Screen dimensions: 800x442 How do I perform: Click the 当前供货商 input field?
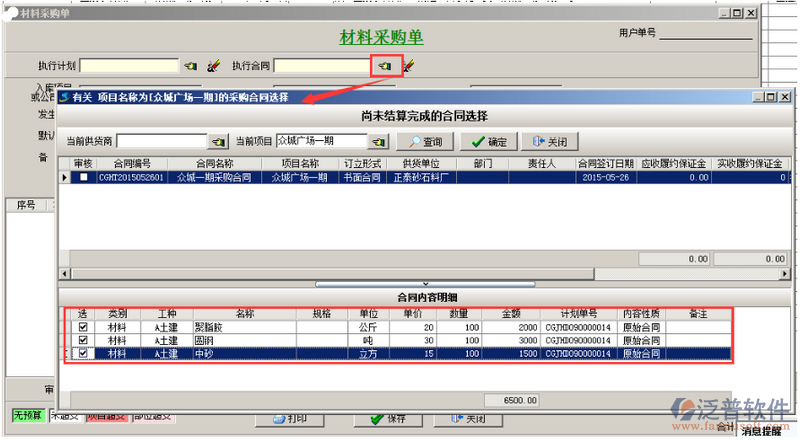(160, 142)
